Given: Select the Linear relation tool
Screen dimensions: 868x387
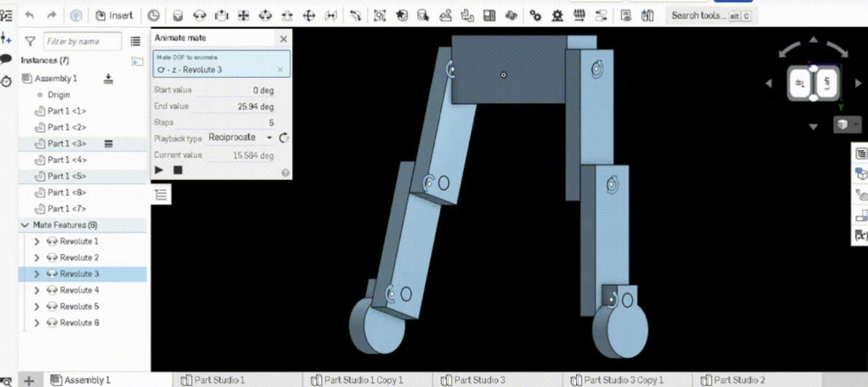Looking at the screenshot, I should coord(601,15).
